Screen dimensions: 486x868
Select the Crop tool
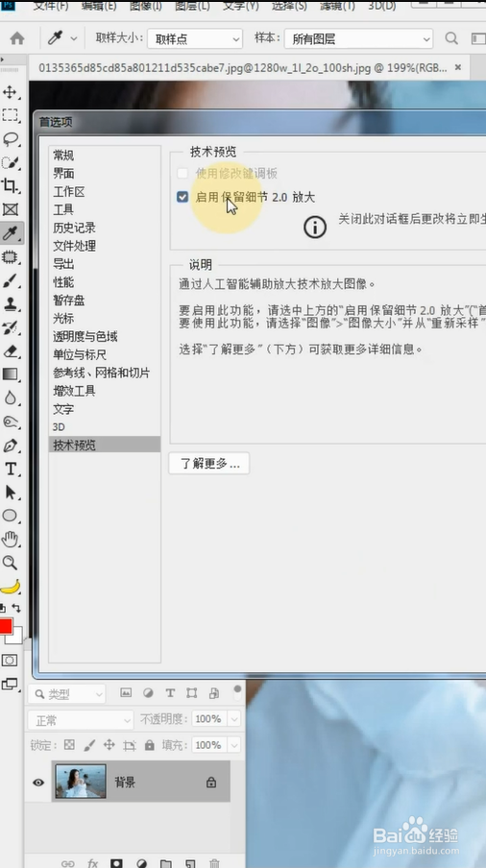[10, 186]
